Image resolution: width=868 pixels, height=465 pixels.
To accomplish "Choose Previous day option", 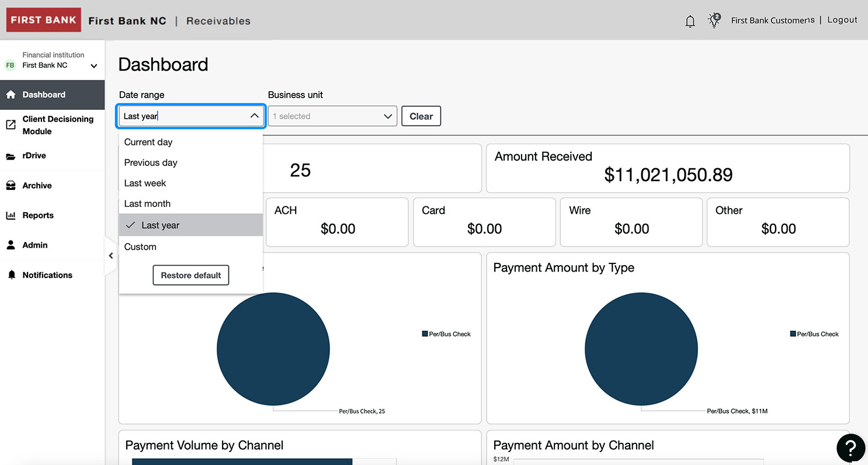I will [x=191, y=162].
